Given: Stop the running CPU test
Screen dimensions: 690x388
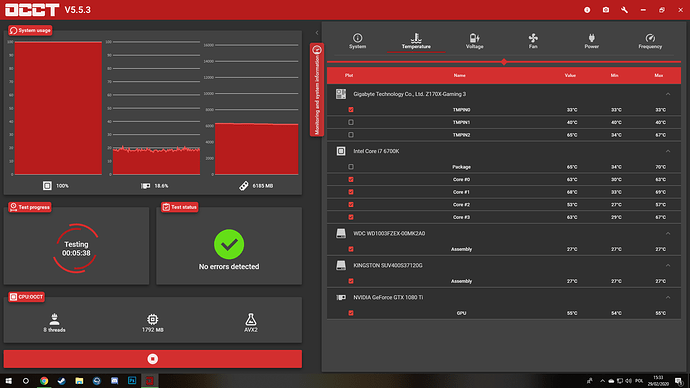Looking at the screenshot, I should [153, 359].
